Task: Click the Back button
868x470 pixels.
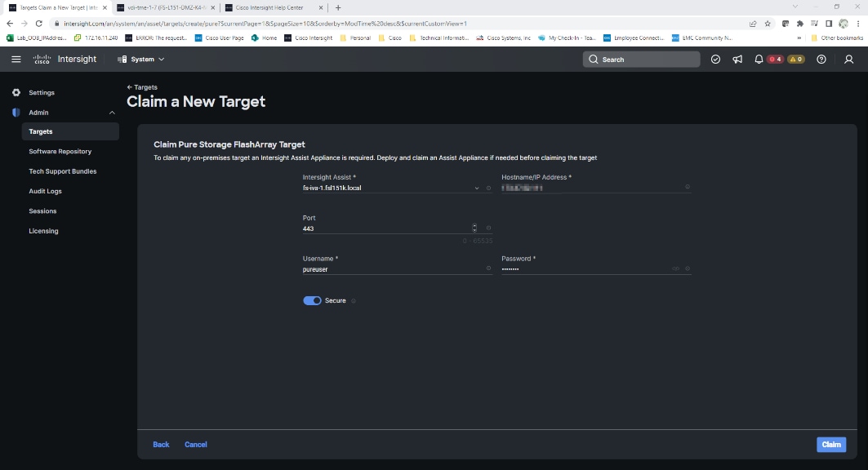Action: [x=161, y=445]
